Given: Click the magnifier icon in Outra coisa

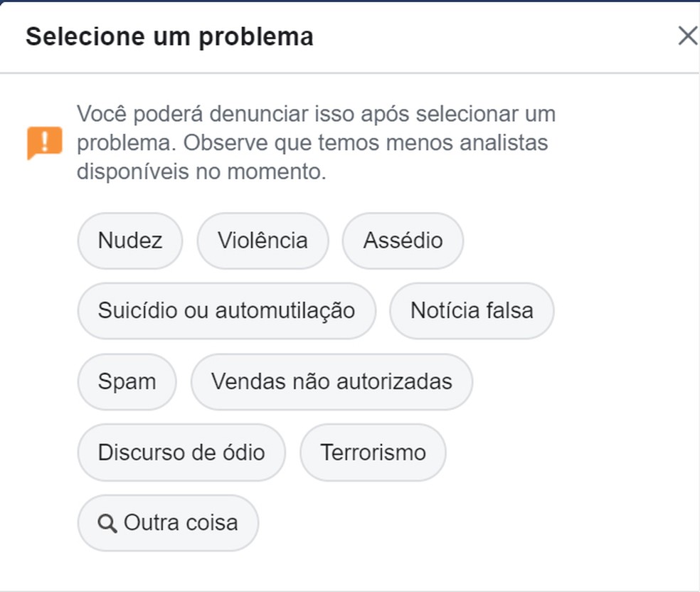Looking at the screenshot, I should pos(107,523).
